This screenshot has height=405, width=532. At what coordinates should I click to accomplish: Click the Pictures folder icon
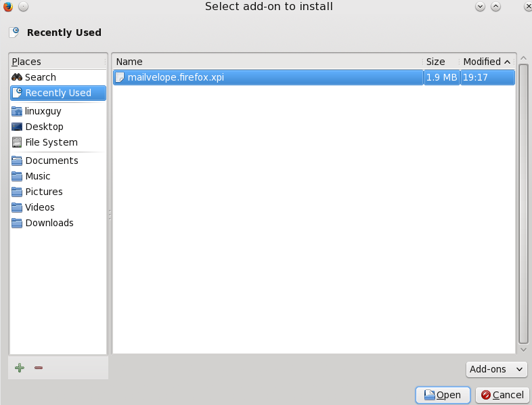[x=17, y=192]
